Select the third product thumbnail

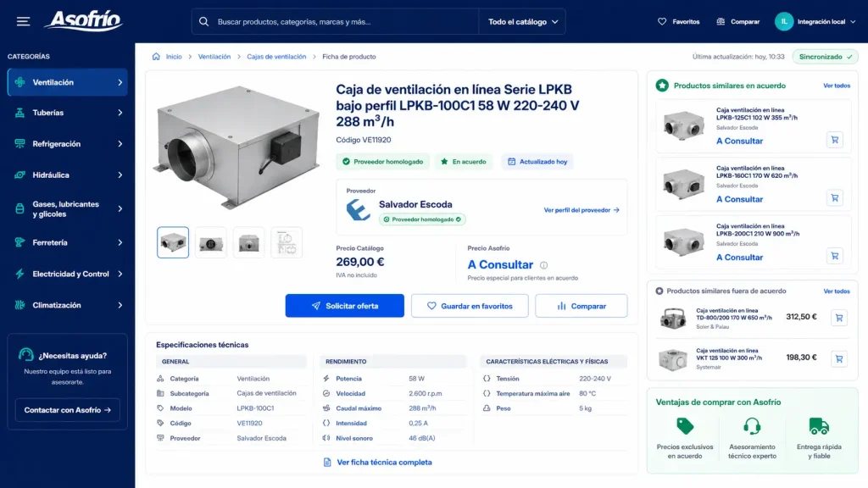coord(248,242)
